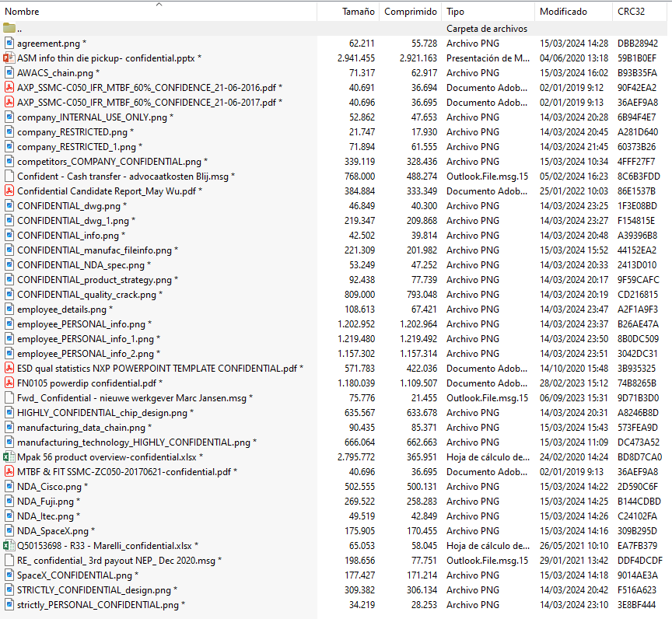Select file CONFIDENTIAL_quality_crack.png

(86, 294)
